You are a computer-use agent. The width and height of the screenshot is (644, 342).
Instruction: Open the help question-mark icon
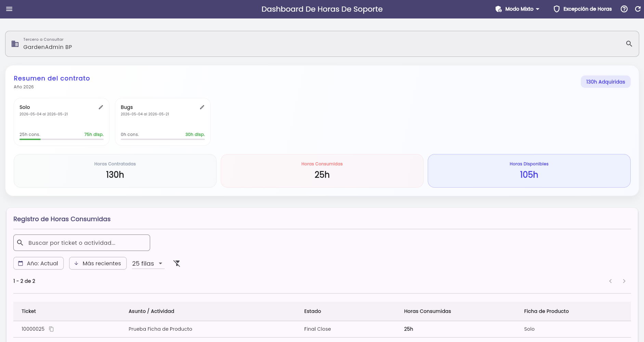tap(624, 9)
